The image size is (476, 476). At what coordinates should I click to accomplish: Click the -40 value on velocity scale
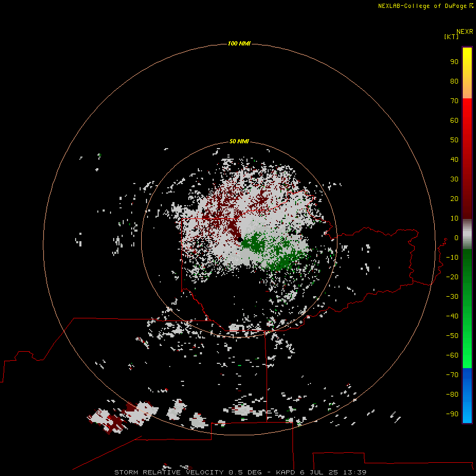(452, 316)
